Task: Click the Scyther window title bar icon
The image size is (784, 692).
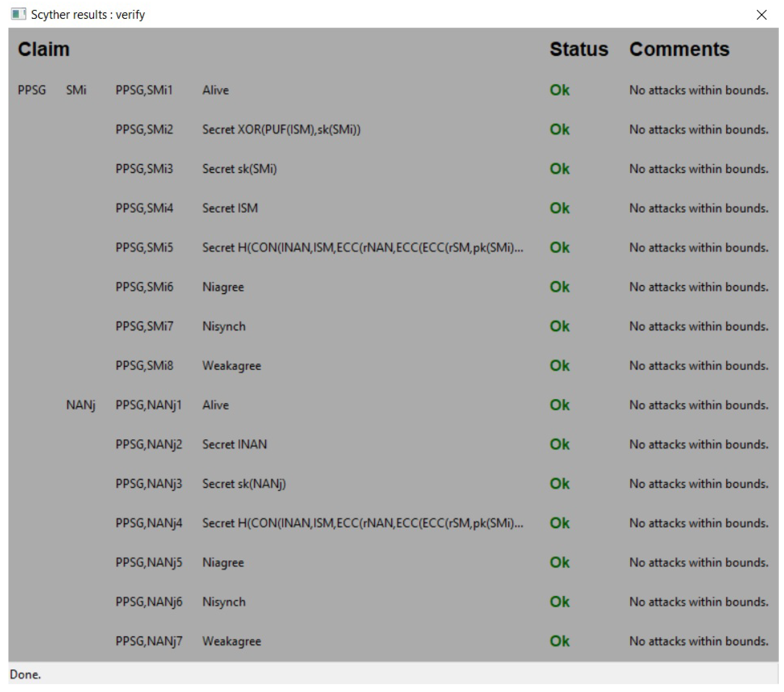Action: point(18,14)
